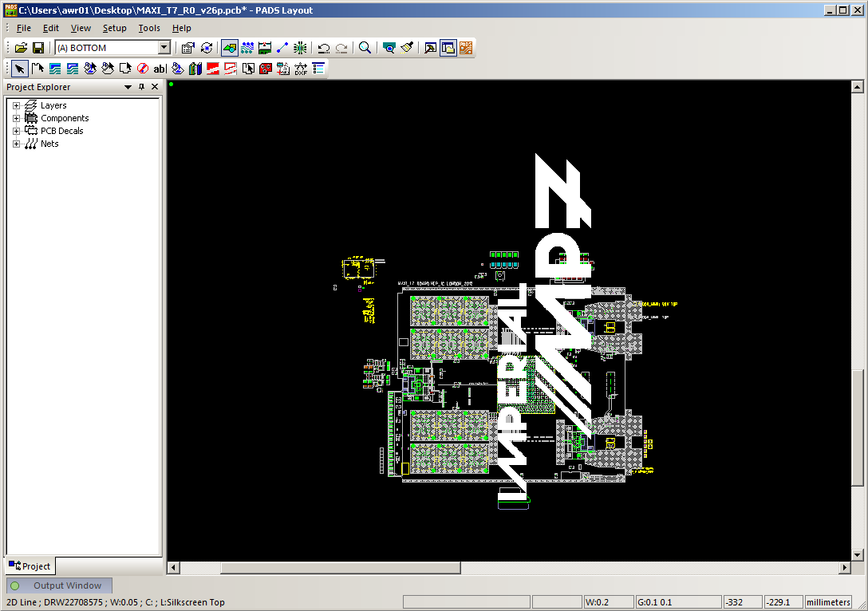The image size is (868, 611).
Task: Select the arrow pointer Select Mode tool
Action: (19, 69)
